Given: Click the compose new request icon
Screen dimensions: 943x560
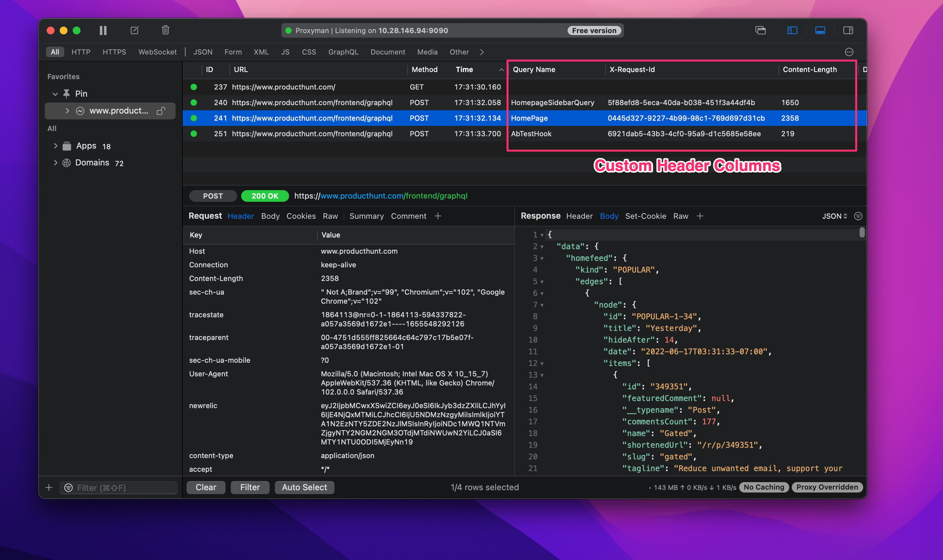Looking at the screenshot, I should [135, 30].
